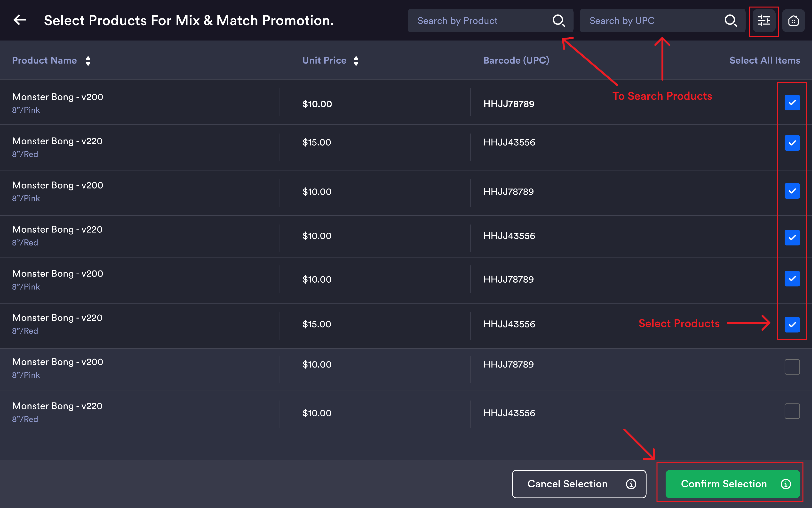
Task: Click the magnifier icon in Search by UPC
Action: coord(730,20)
